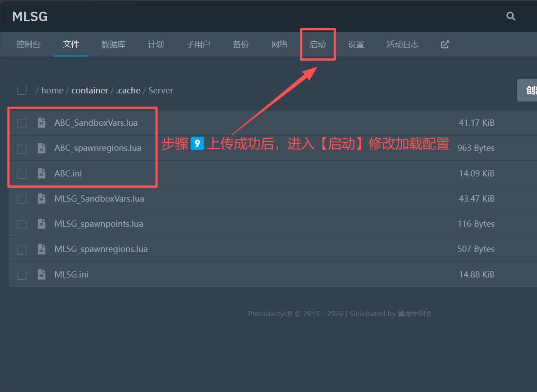Check the checkbox for MLSG.ini
Screen dimensions: 537x392
click(x=22, y=275)
